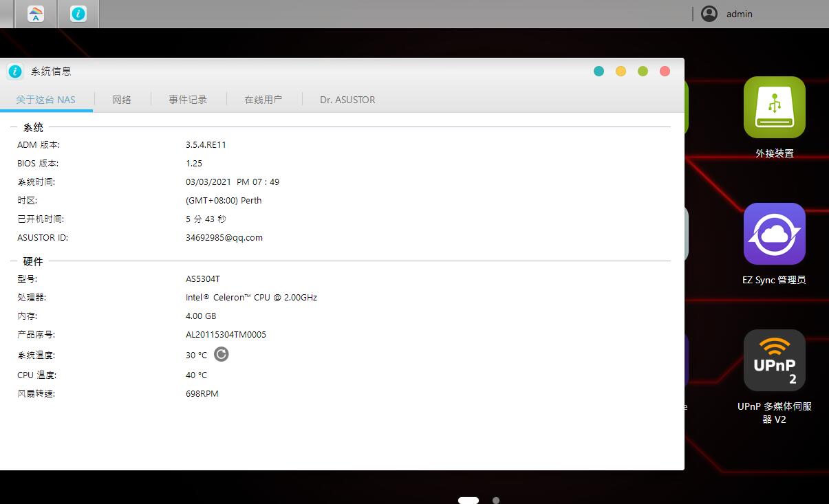Click the ASUSTOR ID 34692985@qq.com

coord(224,238)
